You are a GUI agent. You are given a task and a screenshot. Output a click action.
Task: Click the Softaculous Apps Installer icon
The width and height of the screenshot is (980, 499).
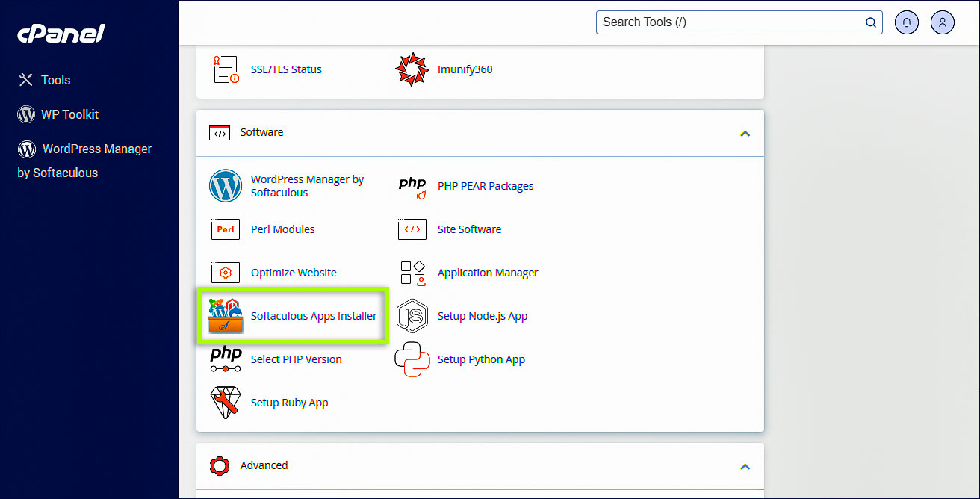pos(226,316)
